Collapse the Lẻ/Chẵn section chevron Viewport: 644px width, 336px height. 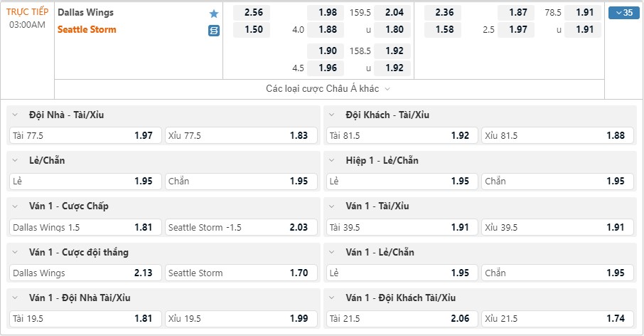click(15, 160)
